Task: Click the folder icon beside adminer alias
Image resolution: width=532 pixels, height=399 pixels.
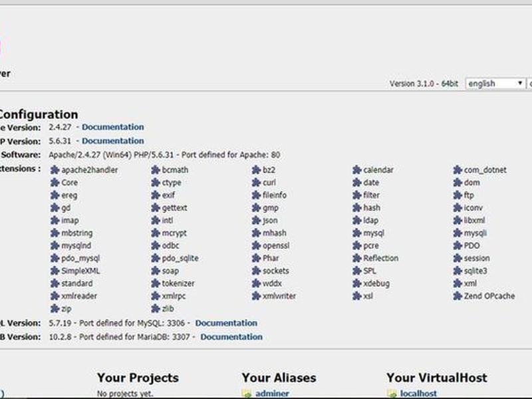Action: pos(247,394)
